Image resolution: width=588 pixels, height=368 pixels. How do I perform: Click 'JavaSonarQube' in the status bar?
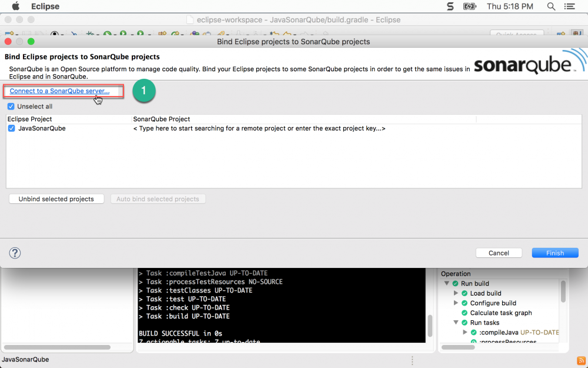click(25, 359)
